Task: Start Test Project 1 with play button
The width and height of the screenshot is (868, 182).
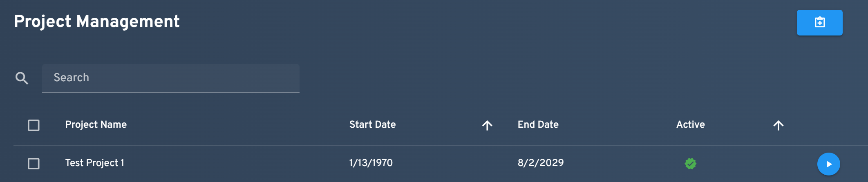Action: (828, 164)
